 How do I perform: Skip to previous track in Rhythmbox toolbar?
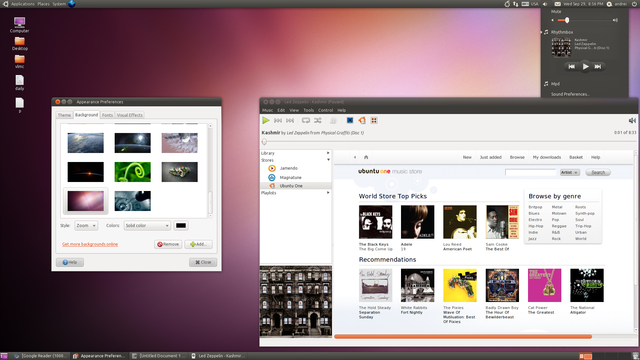coord(278,120)
